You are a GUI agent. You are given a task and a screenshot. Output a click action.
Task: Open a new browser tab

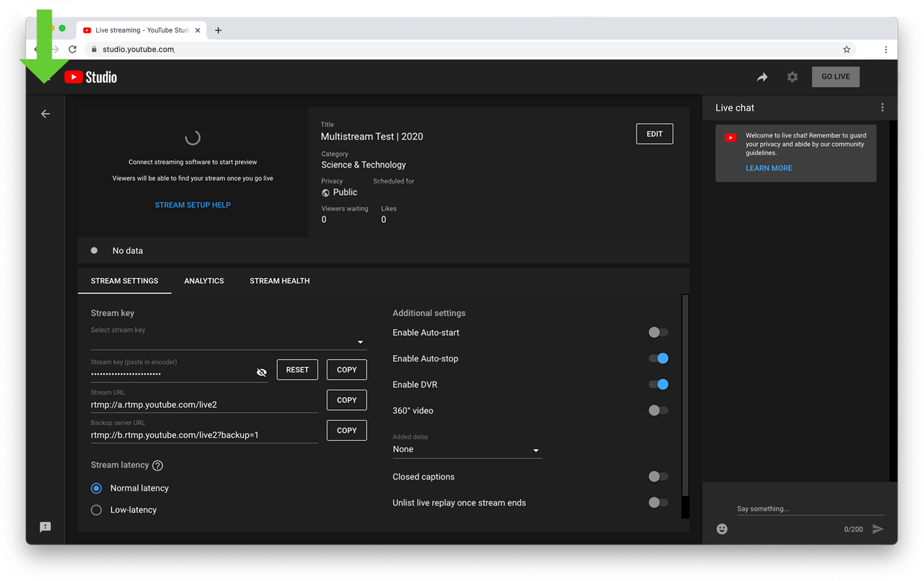(218, 30)
